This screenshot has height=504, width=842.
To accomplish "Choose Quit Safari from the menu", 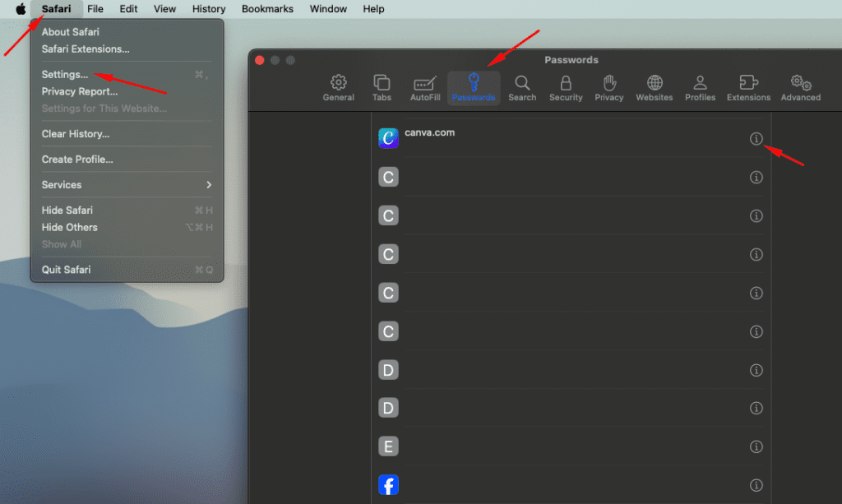I will [x=67, y=270].
